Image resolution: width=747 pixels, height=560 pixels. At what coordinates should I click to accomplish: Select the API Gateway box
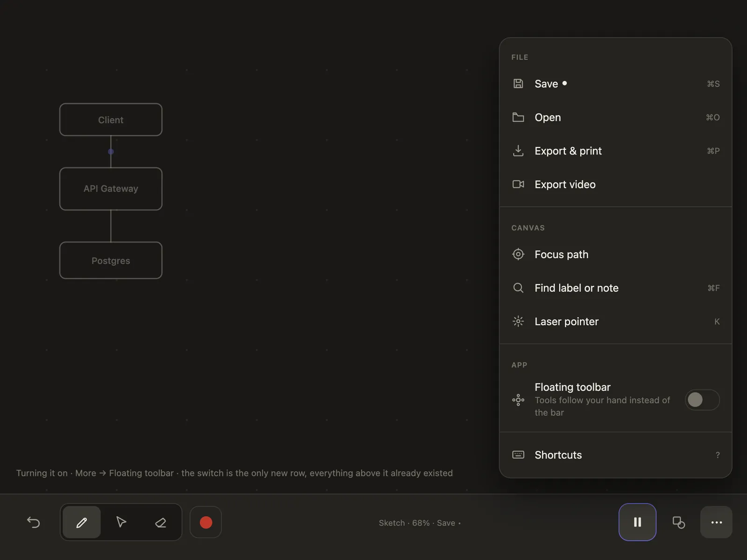coord(111,189)
